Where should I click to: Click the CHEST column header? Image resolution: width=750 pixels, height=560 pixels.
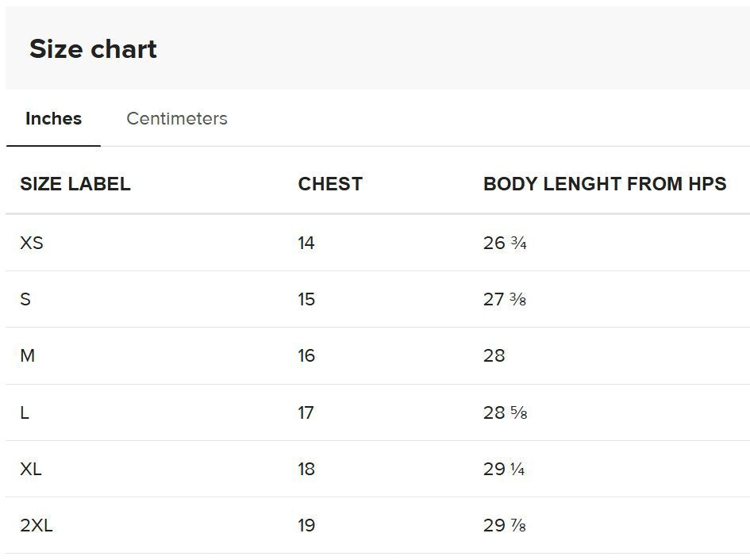point(330,184)
